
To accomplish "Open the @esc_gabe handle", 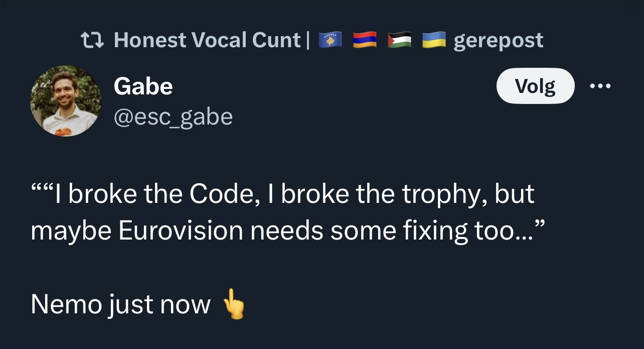I will pos(173,117).
